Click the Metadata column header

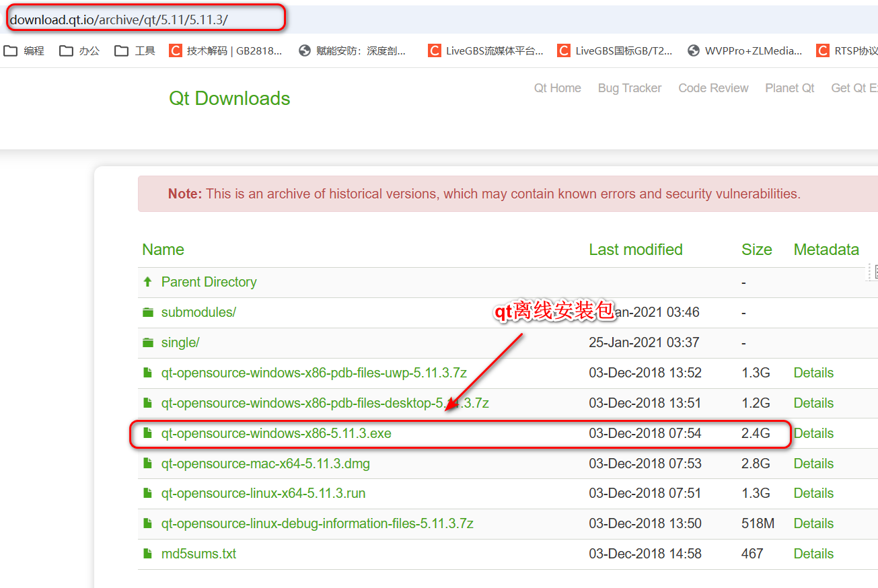tap(826, 250)
